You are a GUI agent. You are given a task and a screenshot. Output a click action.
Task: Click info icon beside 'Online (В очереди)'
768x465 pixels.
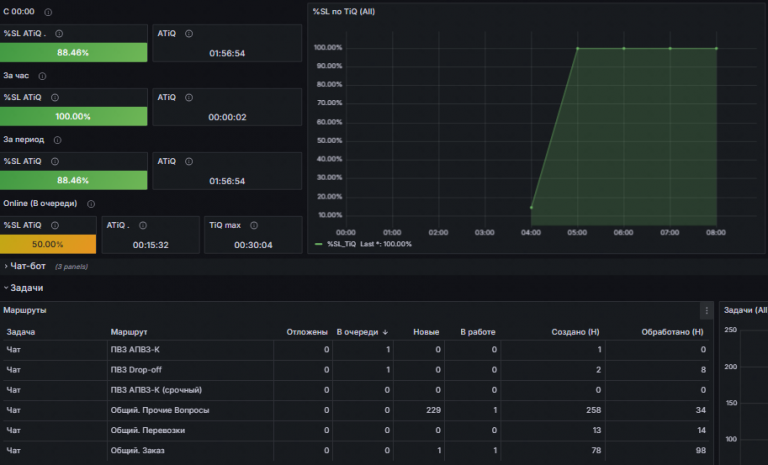(x=91, y=204)
